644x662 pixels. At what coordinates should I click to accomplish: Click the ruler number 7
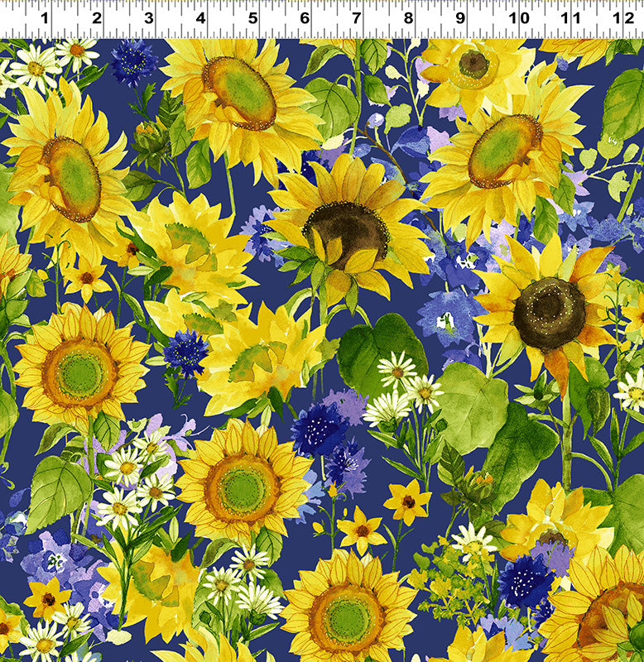[x=357, y=18]
